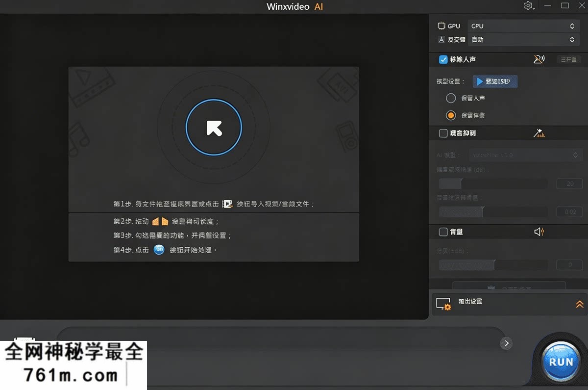Click the gain input field showing 0
The height and width of the screenshot is (390, 588).
coord(569,265)
